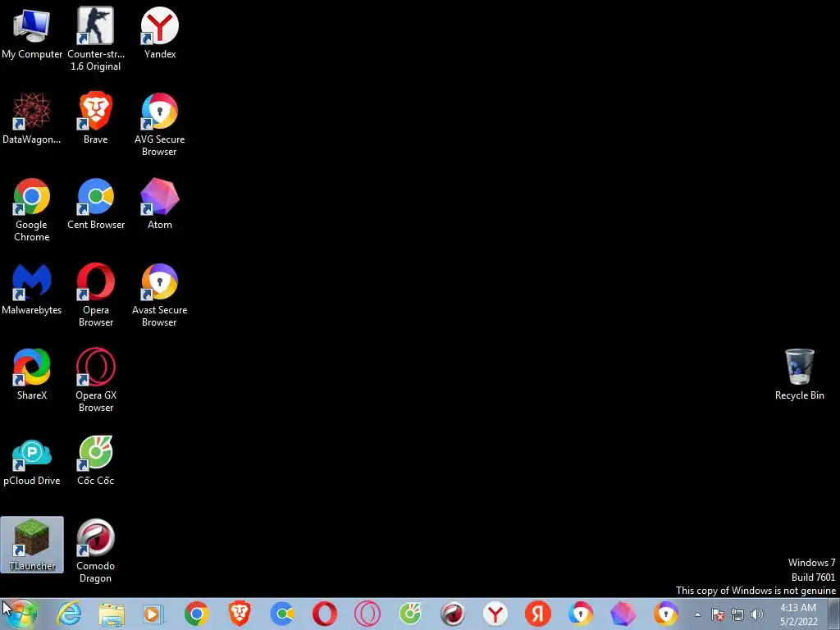Viewport: 840px width, 630px height.
Task: Select the Brave desktop shortcut
Action: click(95, 118)
